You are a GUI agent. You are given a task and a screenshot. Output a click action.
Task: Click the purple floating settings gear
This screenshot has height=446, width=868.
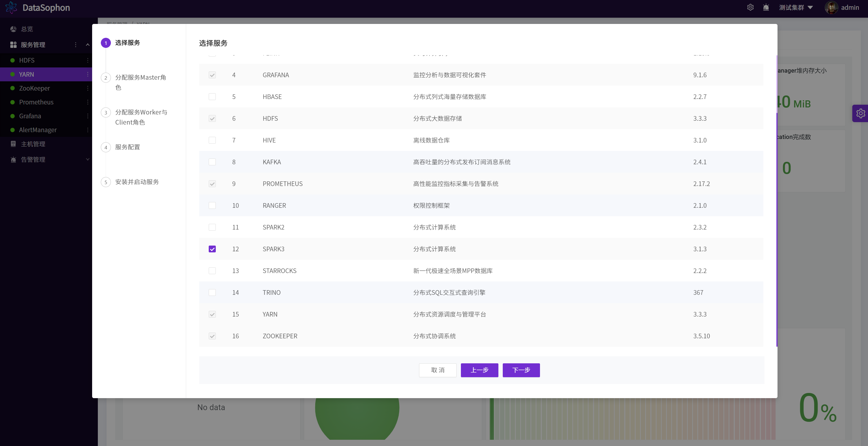[x=860, y=113]
